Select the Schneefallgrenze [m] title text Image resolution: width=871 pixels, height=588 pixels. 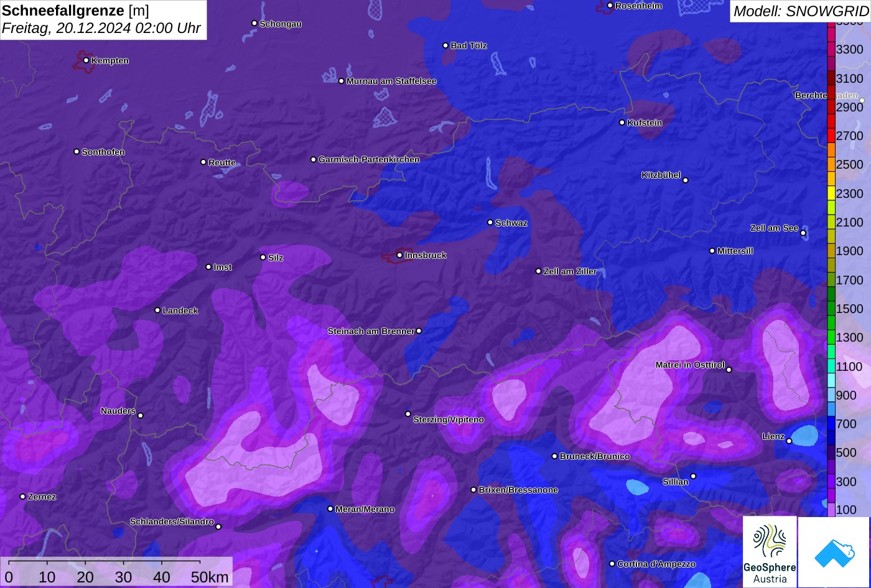click(x=75, y=11)
